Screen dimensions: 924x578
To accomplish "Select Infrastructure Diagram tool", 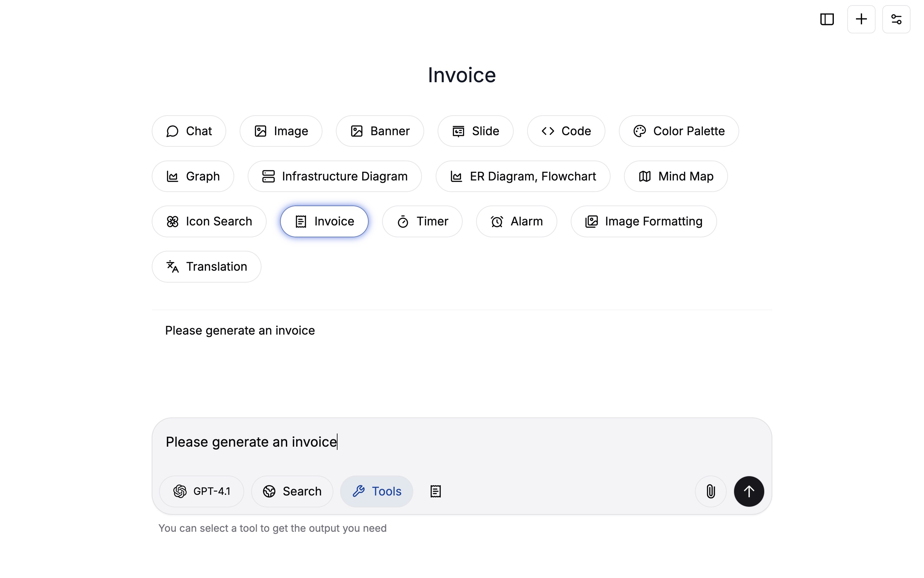I will click(x=335, y=176).
